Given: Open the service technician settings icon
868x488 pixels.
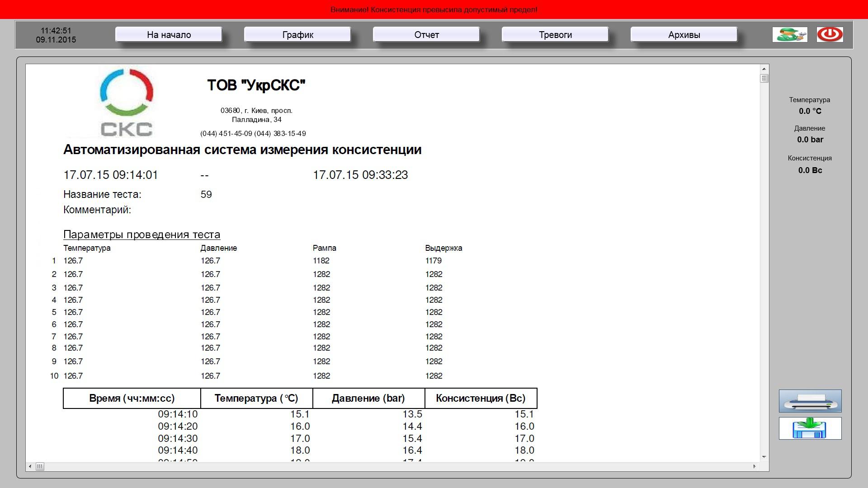Looking at the screenshot, I should 790,34.
